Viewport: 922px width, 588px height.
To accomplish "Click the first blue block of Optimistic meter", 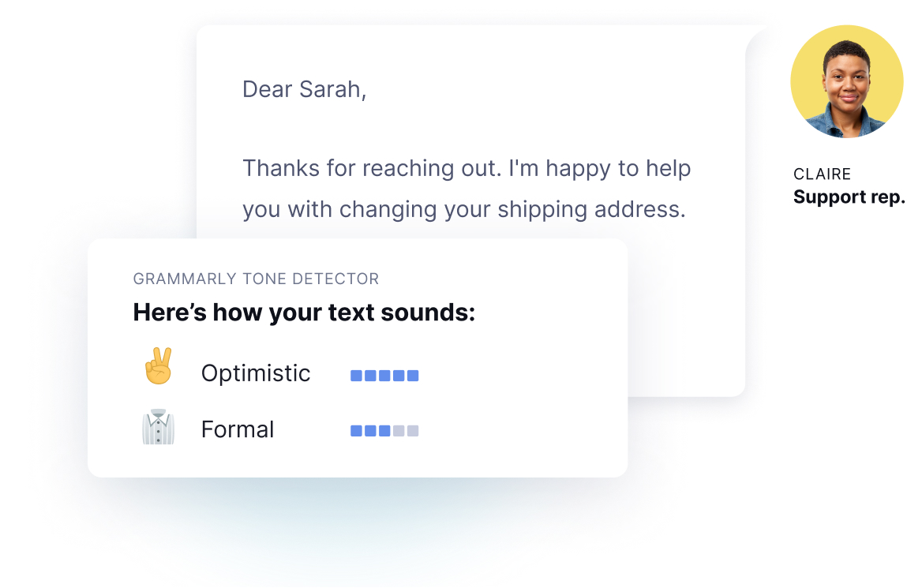I will click(x=356, y=376).
